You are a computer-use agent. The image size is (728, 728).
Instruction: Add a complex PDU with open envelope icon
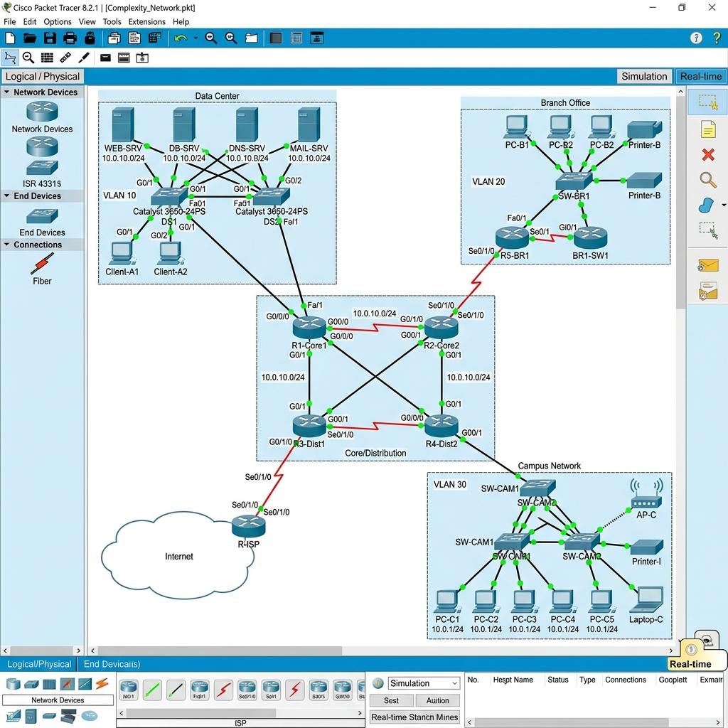tap(708, 291)
